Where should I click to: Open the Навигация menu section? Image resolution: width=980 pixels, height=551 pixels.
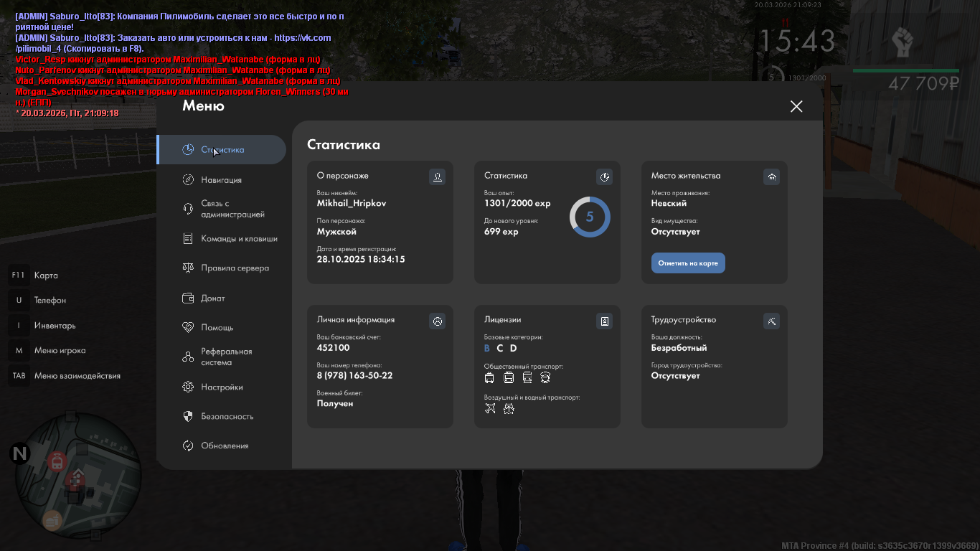pos(221,180)
